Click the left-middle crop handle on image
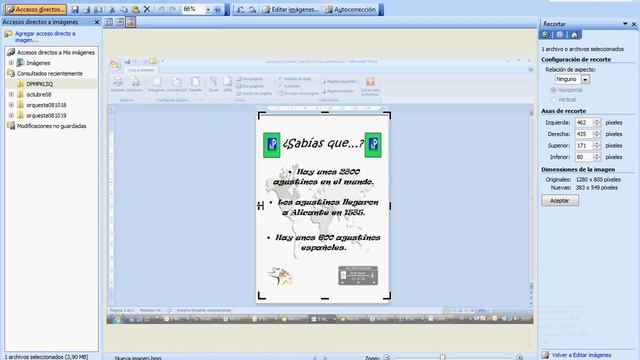 coord(260,206)
